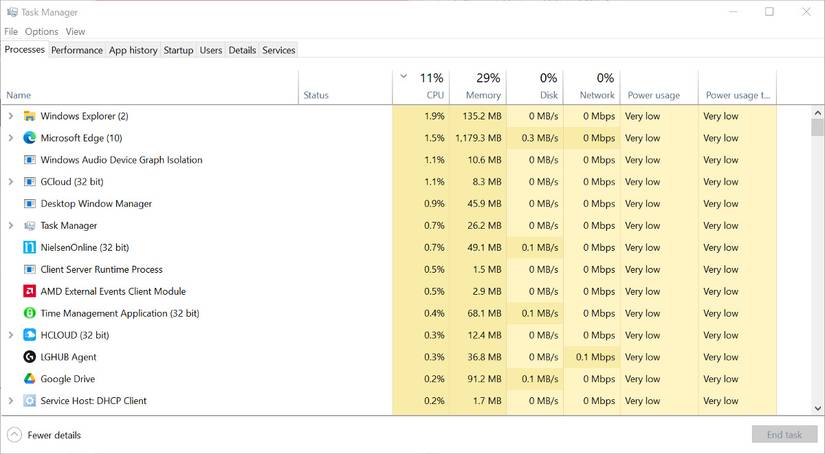This screenshot has height=454, width=825.
Task: Click the Microsoft Edge icon
Action: tap(29, 138)
